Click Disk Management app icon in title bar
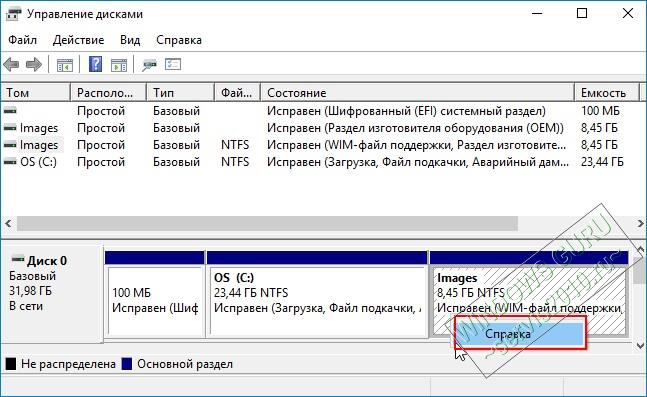647x397 pixels. coord(13,14)
